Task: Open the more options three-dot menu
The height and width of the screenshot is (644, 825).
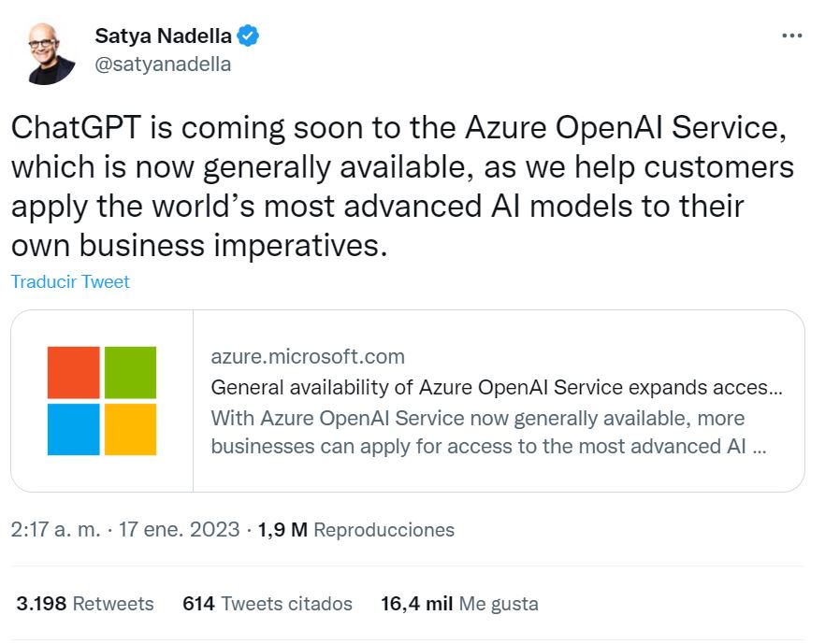Action: tap(791, 36)
